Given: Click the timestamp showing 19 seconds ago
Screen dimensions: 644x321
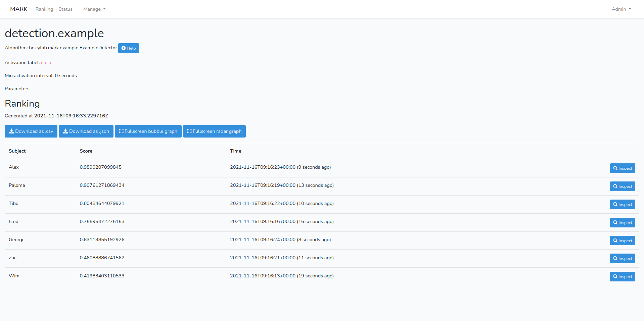Looking at the screenshot, I should click(282, 276).
